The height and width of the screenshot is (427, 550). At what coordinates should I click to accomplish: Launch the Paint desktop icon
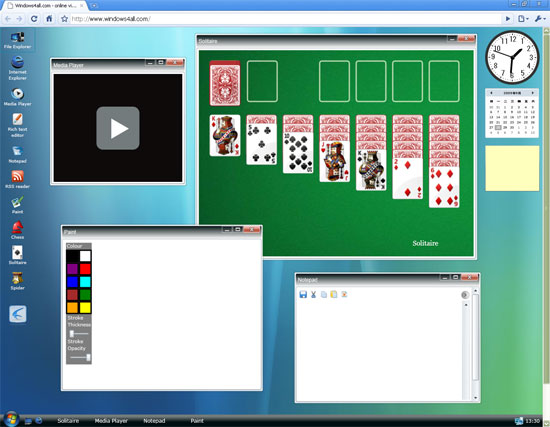[18, 205]
